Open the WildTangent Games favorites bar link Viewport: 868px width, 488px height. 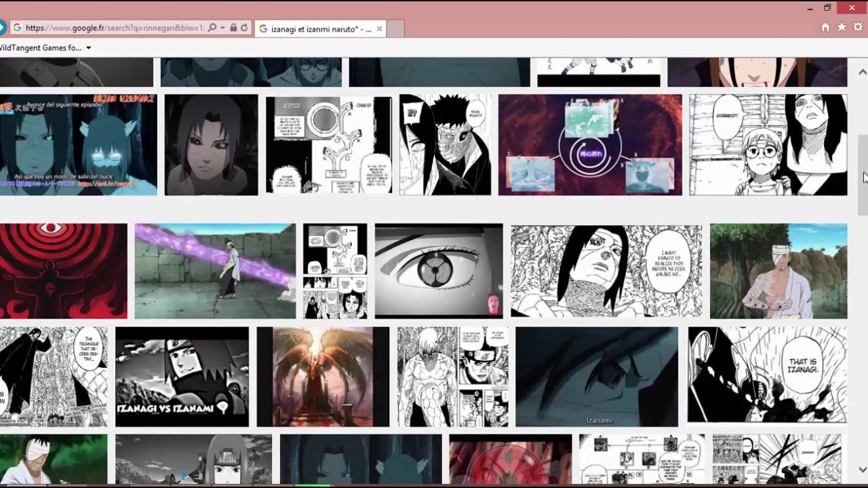(41, 47)
